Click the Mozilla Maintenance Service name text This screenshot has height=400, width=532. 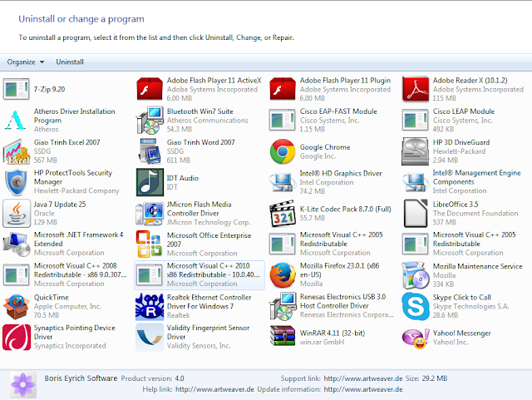coord(477,266)
